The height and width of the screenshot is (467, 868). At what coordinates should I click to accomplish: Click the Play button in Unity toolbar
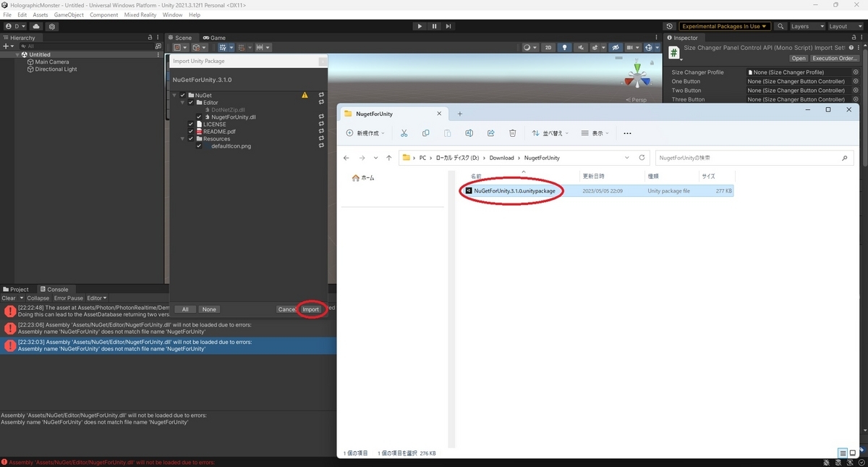click(x=420, y=26)
